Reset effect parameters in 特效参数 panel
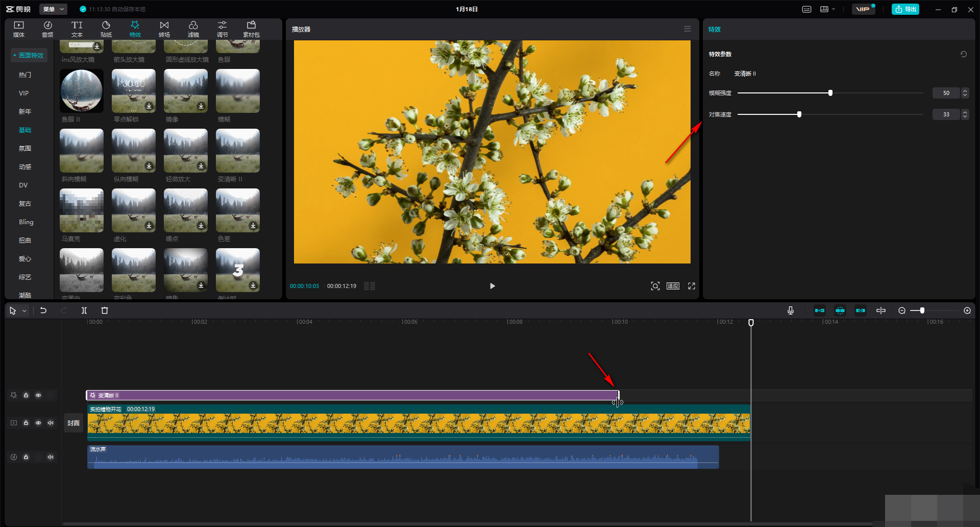The image size is (980, 527). pos(964,54)
